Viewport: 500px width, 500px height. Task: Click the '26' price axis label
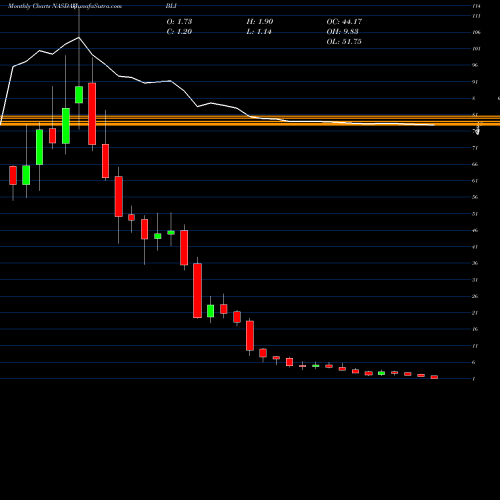[475, 296]
